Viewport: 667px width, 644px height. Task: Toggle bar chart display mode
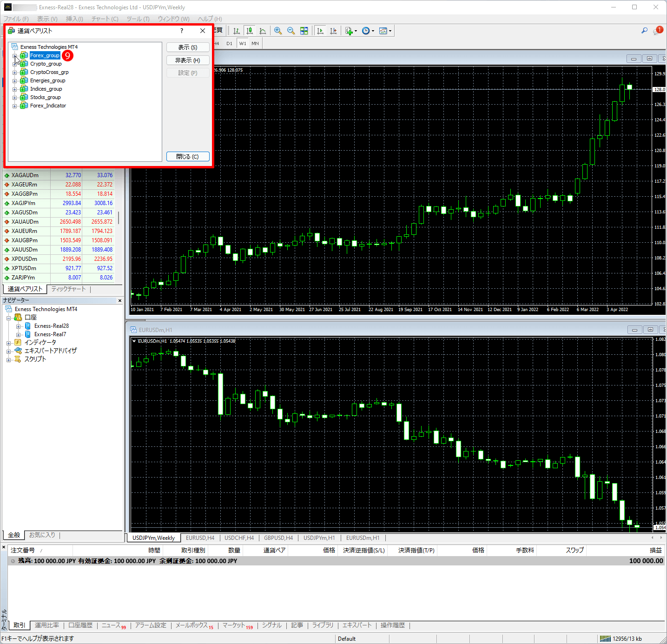[x=236, y=31]
